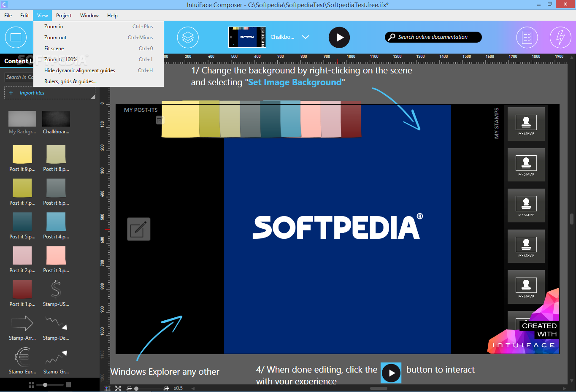Click the Play experience button in toolbar
This screenshot has height=392, width=576.
pos(339,37)
